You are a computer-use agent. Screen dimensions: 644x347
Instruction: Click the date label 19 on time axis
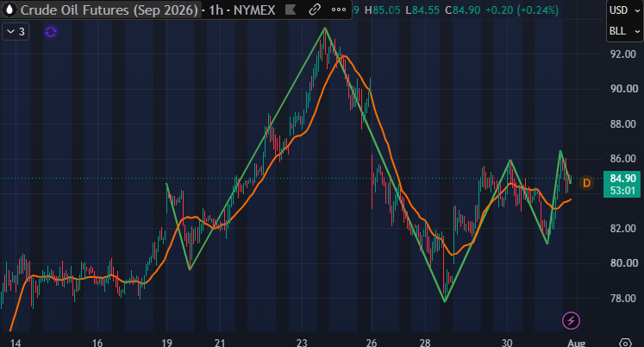pyautogui.click(x=166, y=343)
